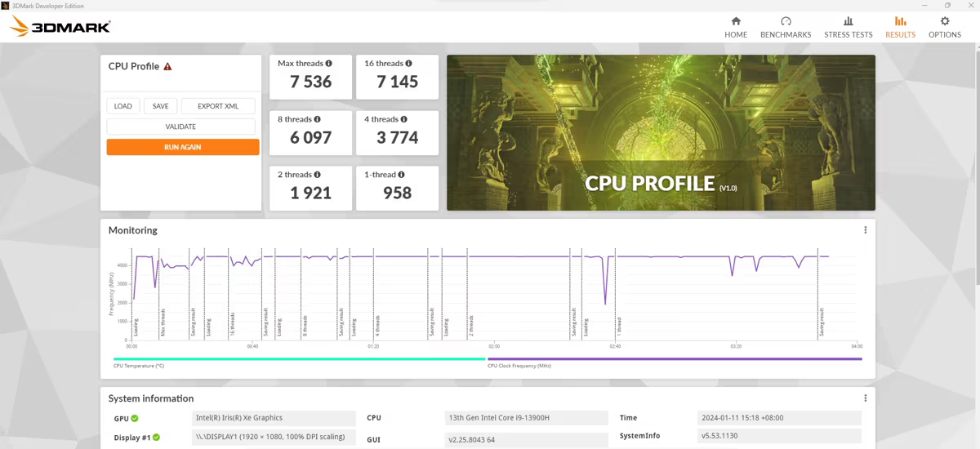The image size is (980, 449).
Task: Click the SystemInfo version v5.53.1130
Action: [780, 437]
